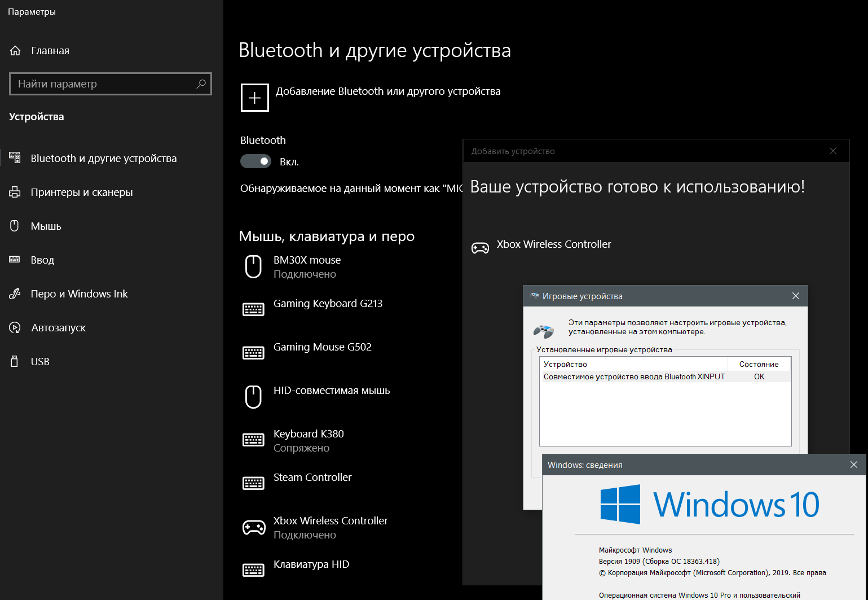
Task: Click the OK status cell
Action: [759, 376]
